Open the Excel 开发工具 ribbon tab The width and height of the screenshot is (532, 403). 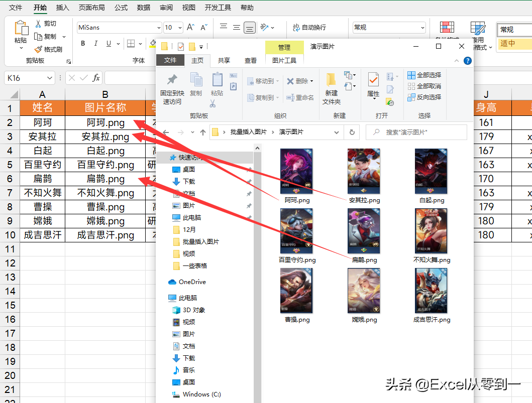(x=218, y=8)
